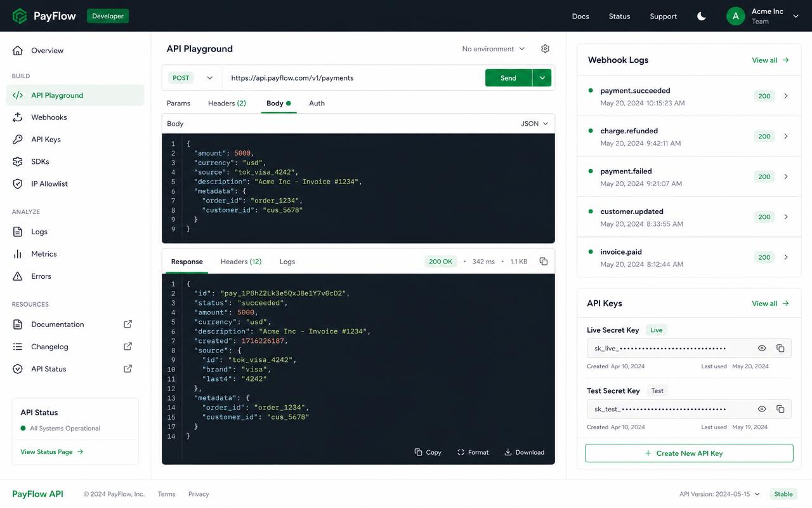View all Webhook Logs
The height and width of the screenshot is (508, 812).
[x=771, y=60]
